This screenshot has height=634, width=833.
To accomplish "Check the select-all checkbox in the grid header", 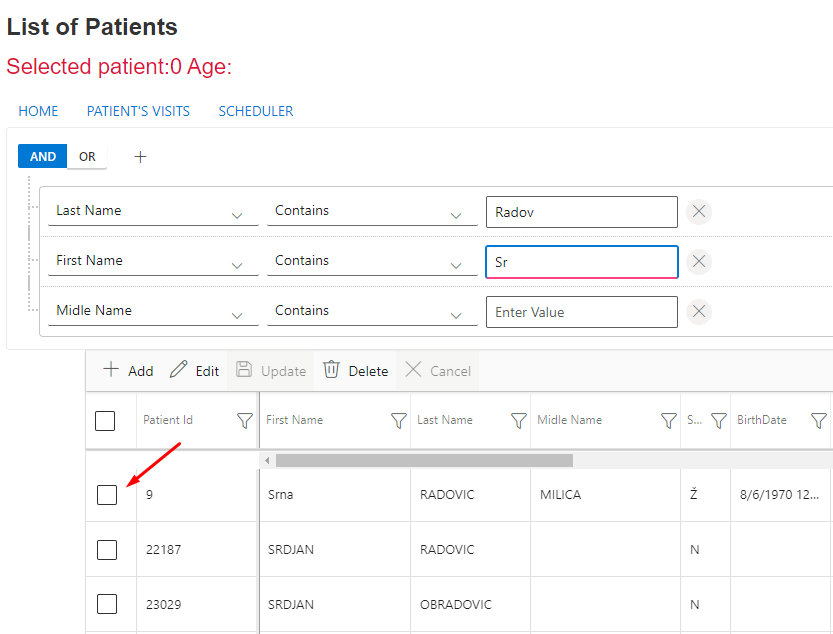I will [105, 421].
